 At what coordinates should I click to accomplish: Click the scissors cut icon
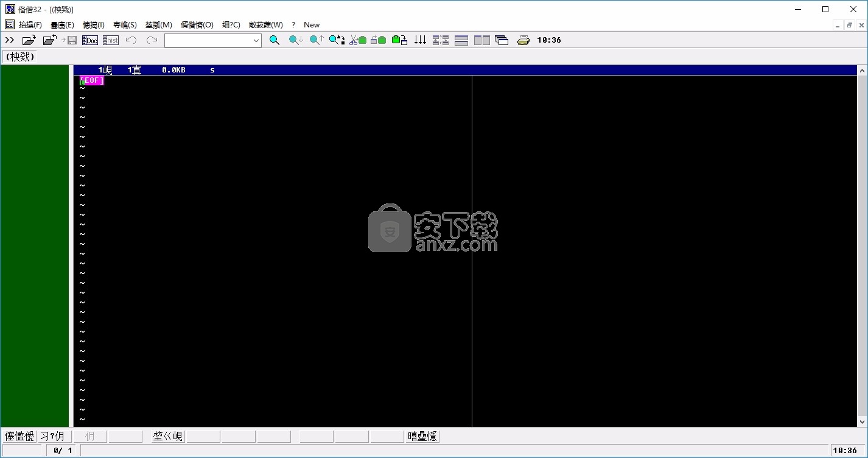358,40
